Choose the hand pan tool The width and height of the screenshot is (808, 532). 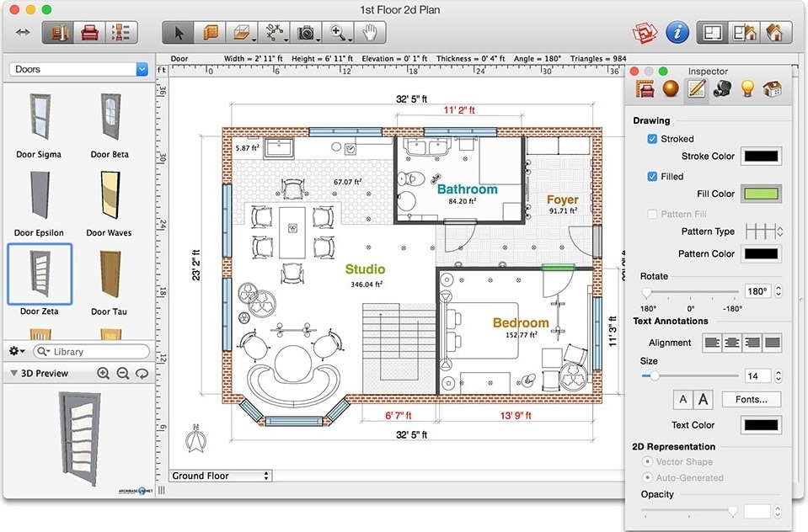pos(370,33)
